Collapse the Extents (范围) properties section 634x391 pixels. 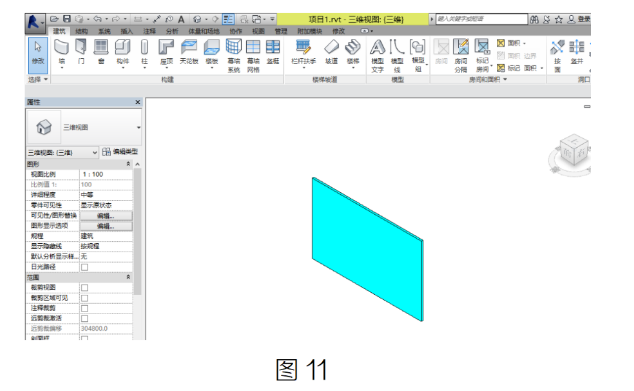pos(129,277)
